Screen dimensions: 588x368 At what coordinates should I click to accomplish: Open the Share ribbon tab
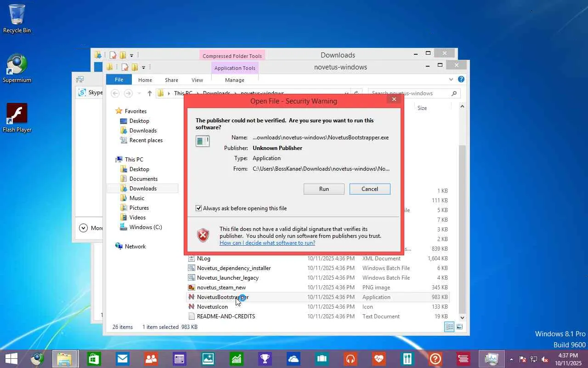[171, 80]
